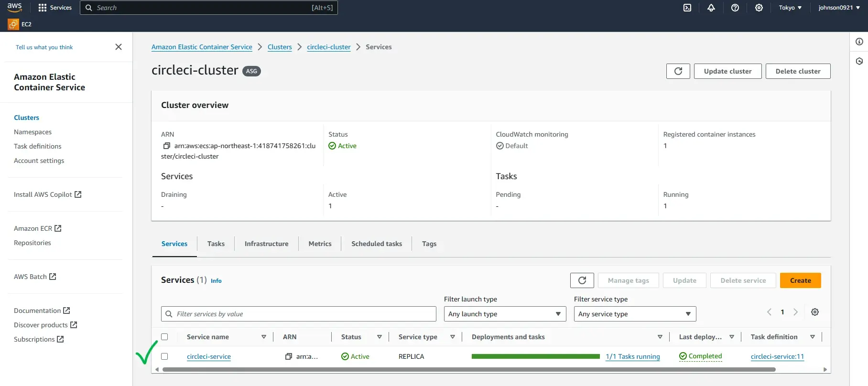Click the Completed deployment status
868x386 pixels.
pos(700,356)
